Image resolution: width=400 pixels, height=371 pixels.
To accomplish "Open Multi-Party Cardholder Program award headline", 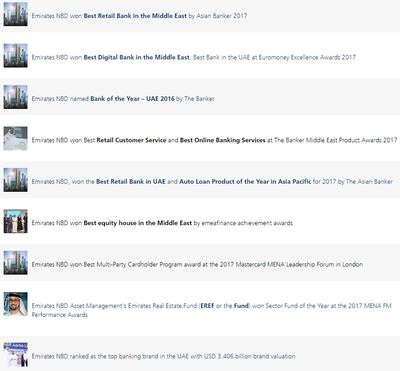I will (197, 264).
